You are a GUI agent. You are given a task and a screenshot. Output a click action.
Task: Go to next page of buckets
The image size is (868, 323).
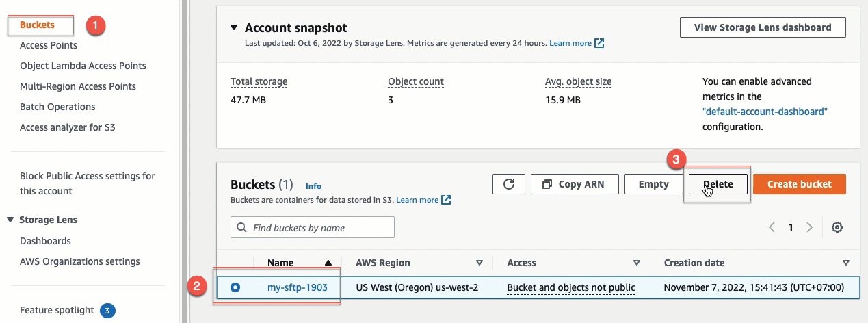(x=810, y=228)
